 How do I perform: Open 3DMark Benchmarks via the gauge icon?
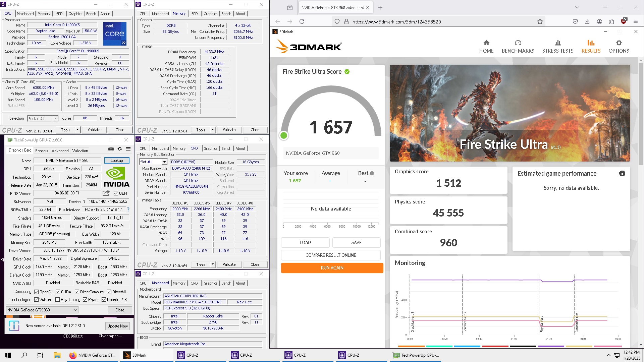518,43
